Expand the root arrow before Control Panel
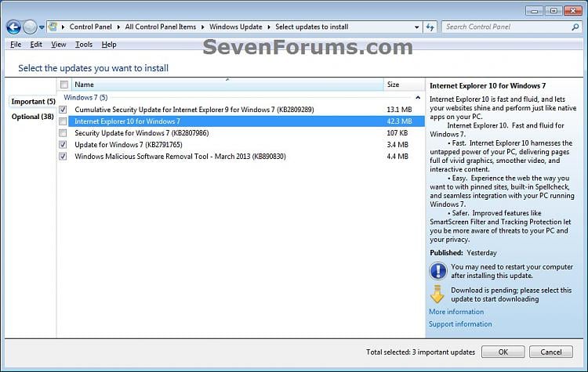Image resolution: width=588 pixels, height=372 pixels. (x=63, y=27)
